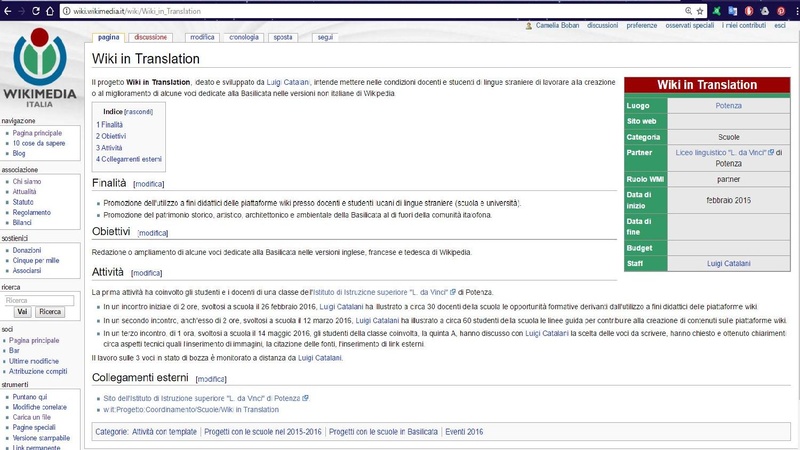
Task: Jump to 4 Collegamenti esterni in index
Action: [129, 159]
